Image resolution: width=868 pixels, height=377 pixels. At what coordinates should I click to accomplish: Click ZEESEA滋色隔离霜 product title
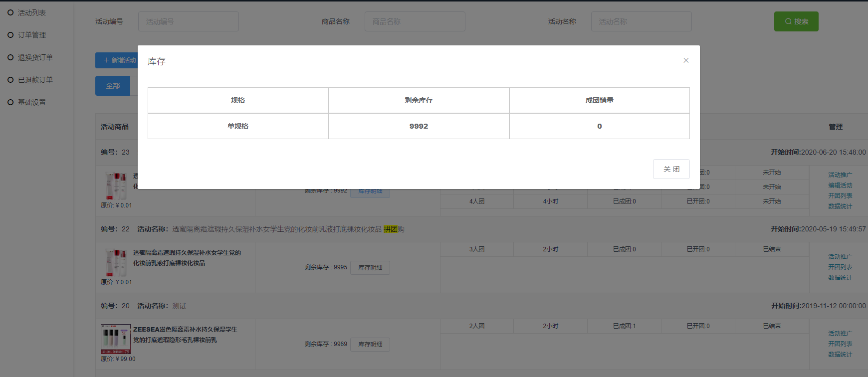(x=185, y=335)
